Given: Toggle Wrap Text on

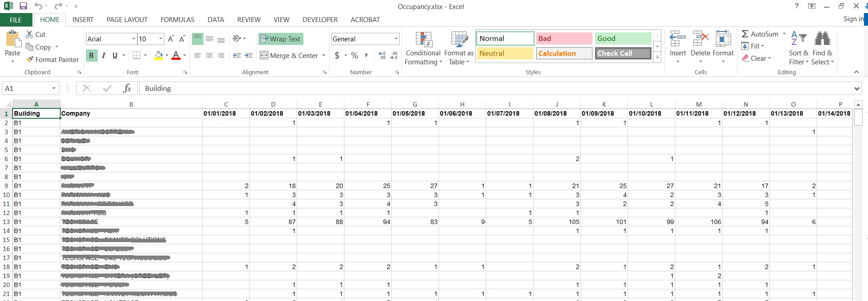Looking at the screenshot, I should [280, 39].
